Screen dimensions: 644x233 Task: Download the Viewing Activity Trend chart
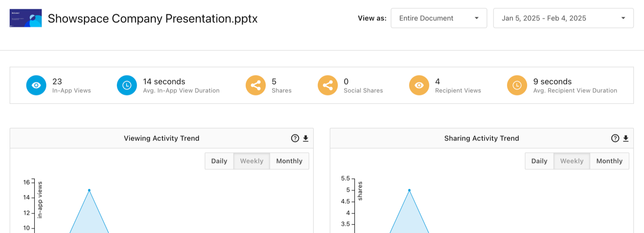[306, 139]
